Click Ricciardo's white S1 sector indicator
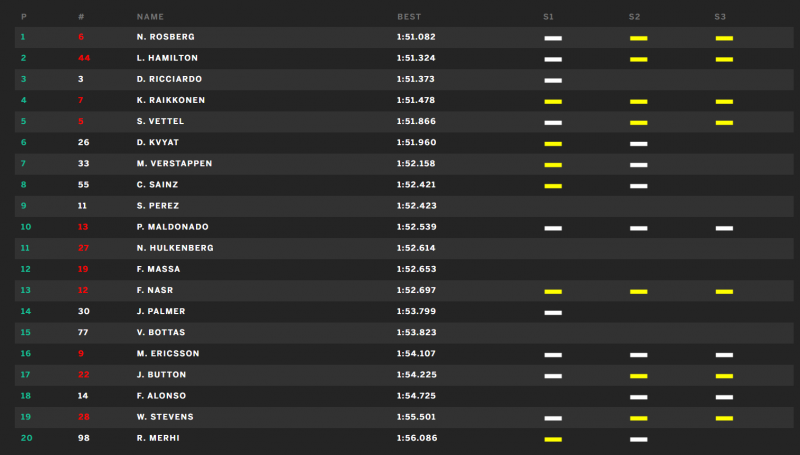The height and width of the screenshot is (455, 800). 553,81
